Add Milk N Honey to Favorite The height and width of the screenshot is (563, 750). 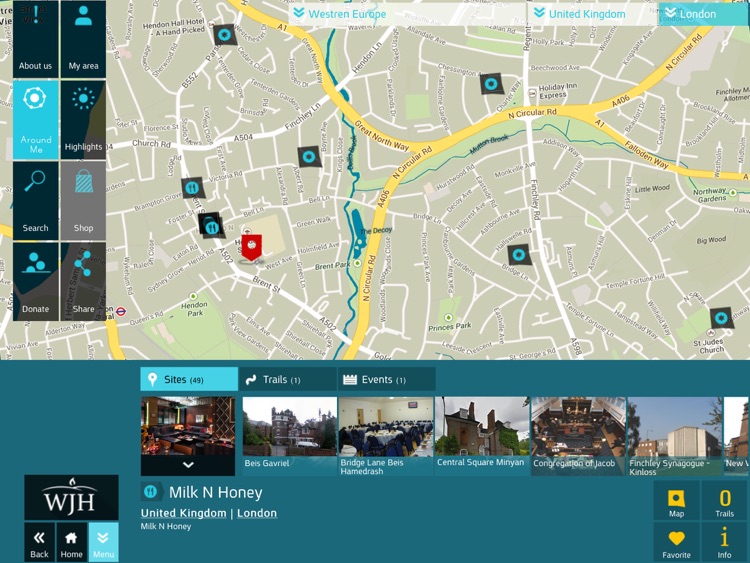click(676, 542)
